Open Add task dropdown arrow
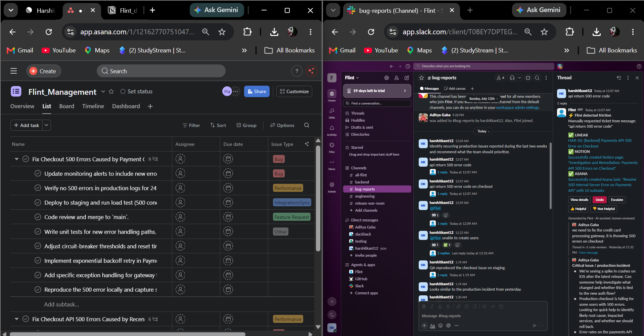The width and height of the screenshot is (644, 336). 47,125
